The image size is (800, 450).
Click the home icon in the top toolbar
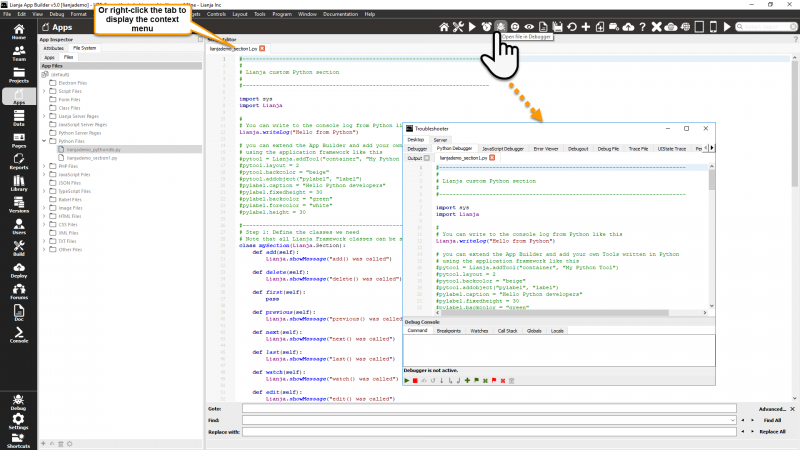[444, 27]
